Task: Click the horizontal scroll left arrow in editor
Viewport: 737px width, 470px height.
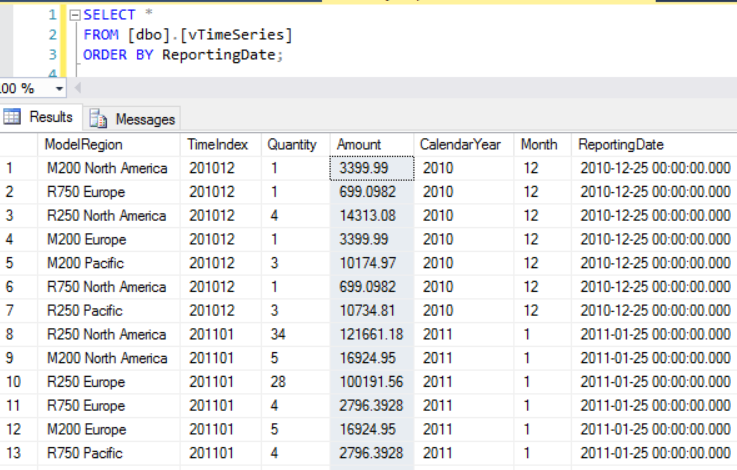Action: (78, 87)
